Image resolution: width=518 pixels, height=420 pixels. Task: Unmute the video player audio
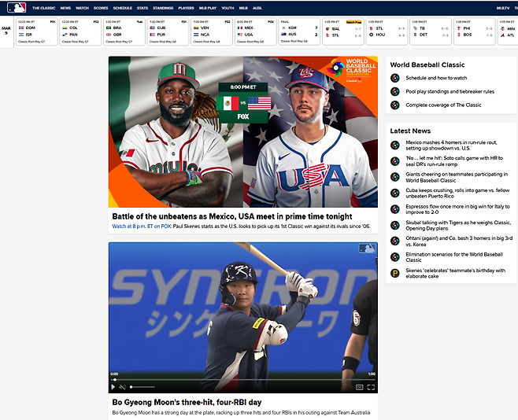123,387
